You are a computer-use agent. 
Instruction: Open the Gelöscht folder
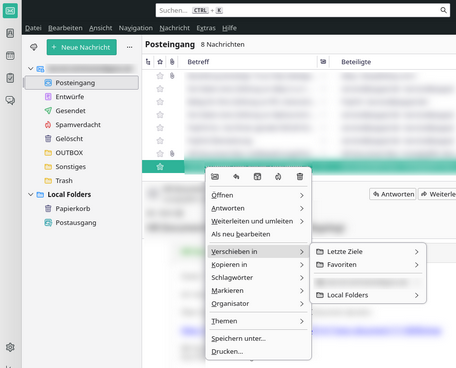[x=82, y=139]
